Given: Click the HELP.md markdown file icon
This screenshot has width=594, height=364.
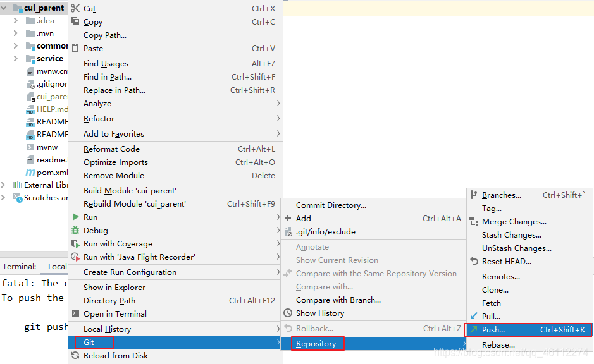Looking at the screenshot, I should pyautogui.click(x=30, y=109).
